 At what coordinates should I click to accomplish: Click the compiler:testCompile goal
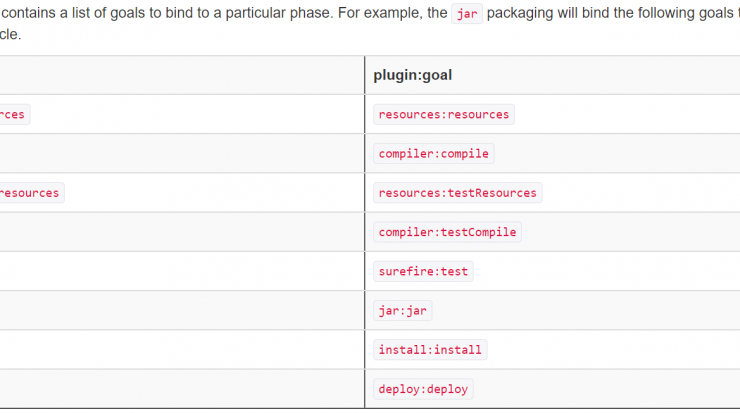[x=447, y=232]
